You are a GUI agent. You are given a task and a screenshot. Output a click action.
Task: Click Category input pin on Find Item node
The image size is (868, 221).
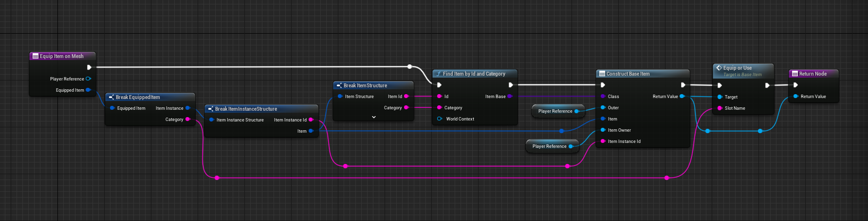pyautogui.click(x=439, y=108)
